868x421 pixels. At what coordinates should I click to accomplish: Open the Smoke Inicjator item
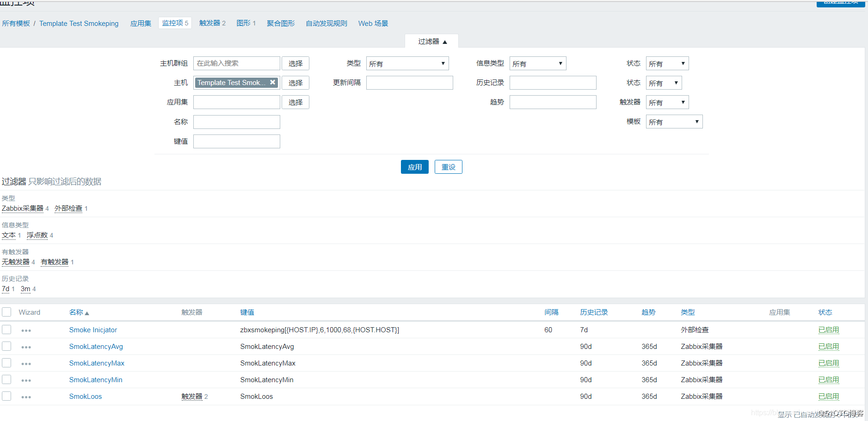[93, 330]
